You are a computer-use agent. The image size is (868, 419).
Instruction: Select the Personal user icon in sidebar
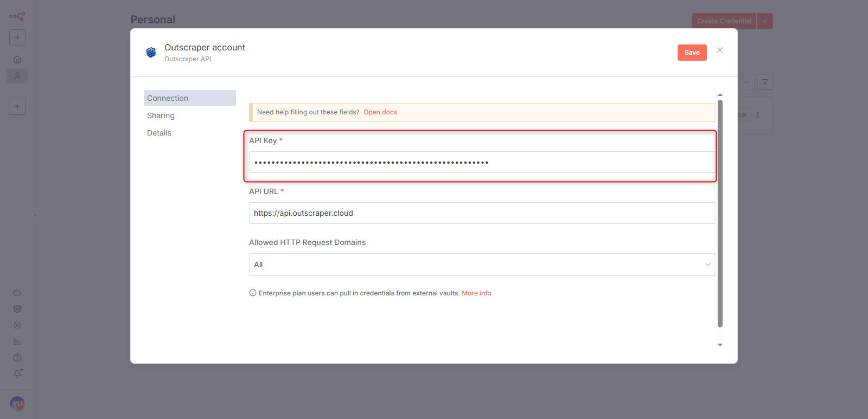(x=17, y=76)
